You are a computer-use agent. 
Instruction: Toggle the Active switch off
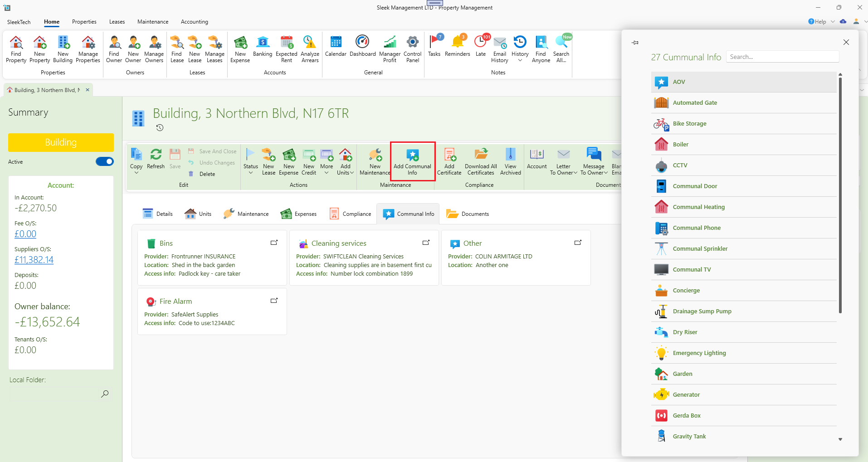click(105, 161)
